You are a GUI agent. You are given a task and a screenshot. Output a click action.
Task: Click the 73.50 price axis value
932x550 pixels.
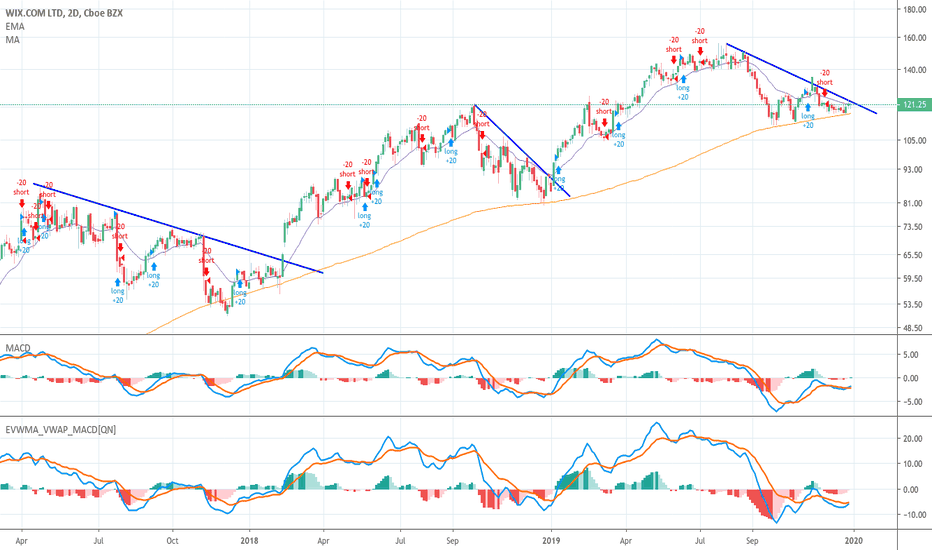coord(915,227)
